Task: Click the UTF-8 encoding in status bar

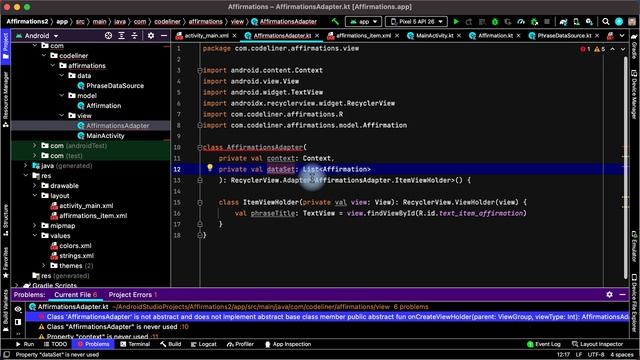Action: [596, 355]
